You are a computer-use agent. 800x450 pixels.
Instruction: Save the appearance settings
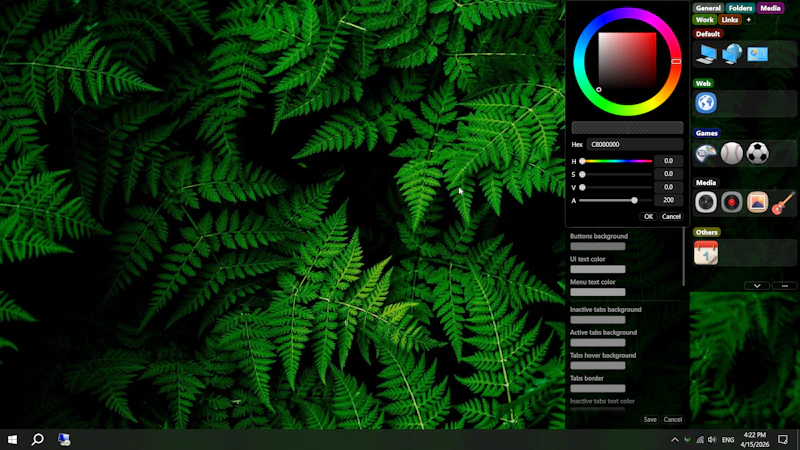pos(649,419)
